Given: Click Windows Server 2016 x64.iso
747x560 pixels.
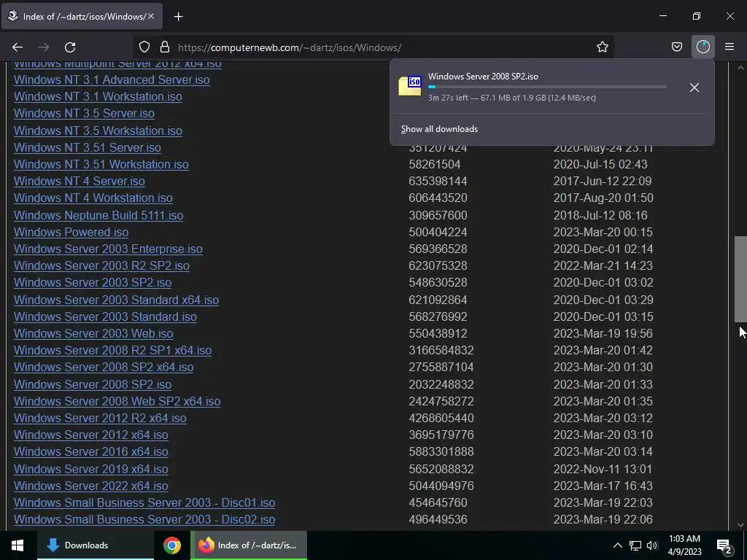Looking at the screenshot, I should pyautogui.click(x=91, y=451).
